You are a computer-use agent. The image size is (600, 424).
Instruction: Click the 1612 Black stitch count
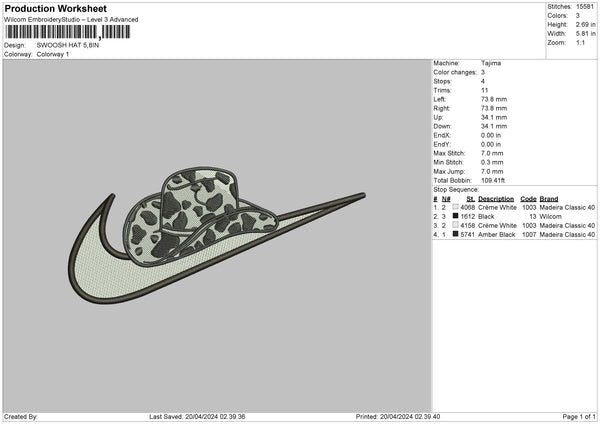pyautogui.click(x=468, y=217)
